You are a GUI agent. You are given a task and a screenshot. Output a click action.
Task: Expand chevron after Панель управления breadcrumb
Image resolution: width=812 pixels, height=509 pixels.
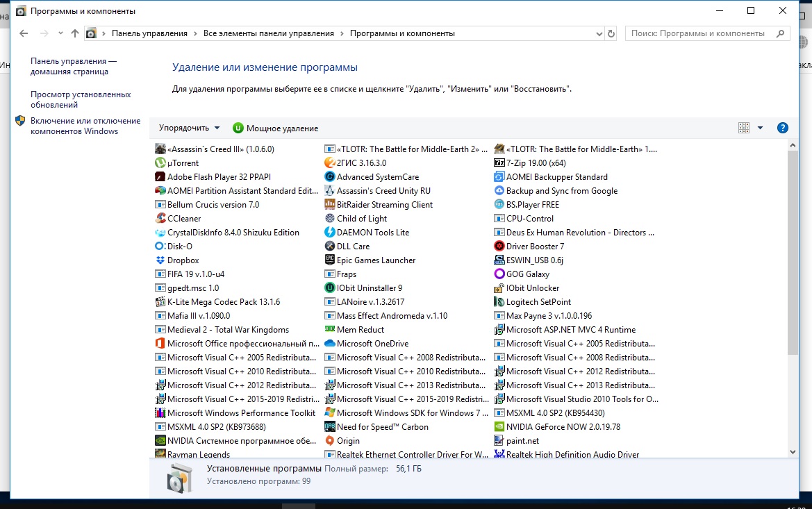[x=195, y=33]
